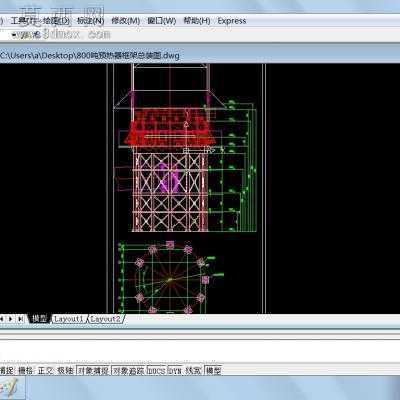400x400 pixels.
Task: Toggle 栅格 grid display in status bar
Action: (25, 370)
